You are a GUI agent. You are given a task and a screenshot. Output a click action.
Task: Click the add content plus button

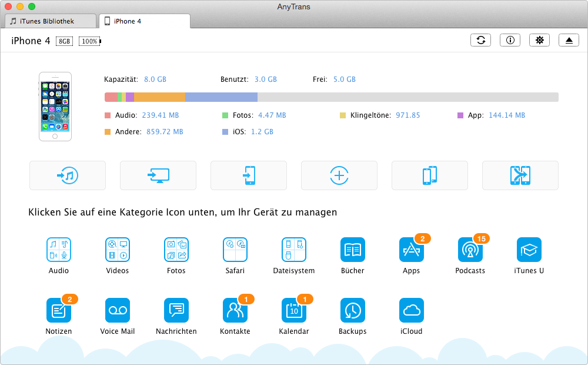(x=339, y=175)
